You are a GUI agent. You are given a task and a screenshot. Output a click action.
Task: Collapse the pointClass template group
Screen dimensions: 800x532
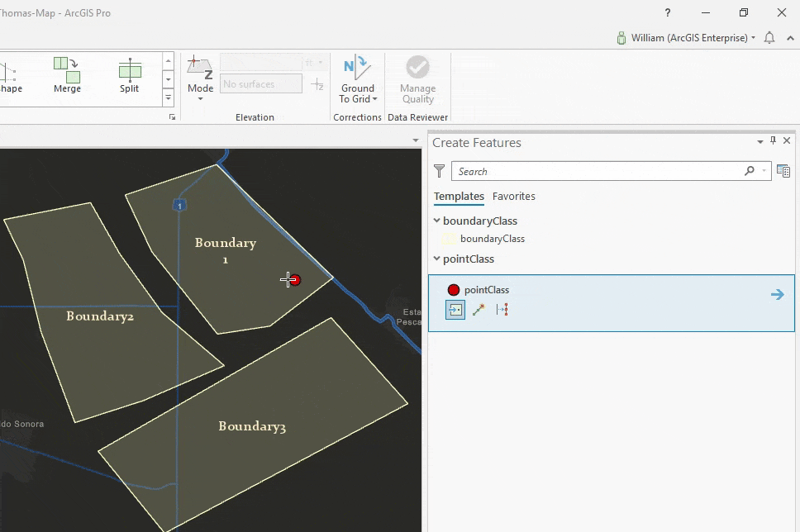(x=437, y=259)
